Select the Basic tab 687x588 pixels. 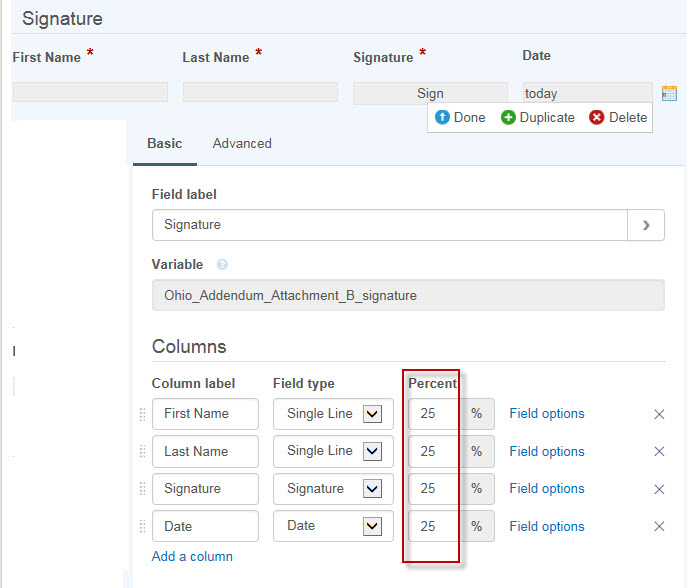coord(165,143)
